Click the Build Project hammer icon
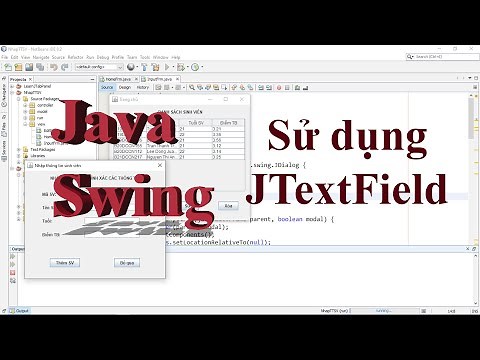 pyautogui.click(x=144, y=67)
